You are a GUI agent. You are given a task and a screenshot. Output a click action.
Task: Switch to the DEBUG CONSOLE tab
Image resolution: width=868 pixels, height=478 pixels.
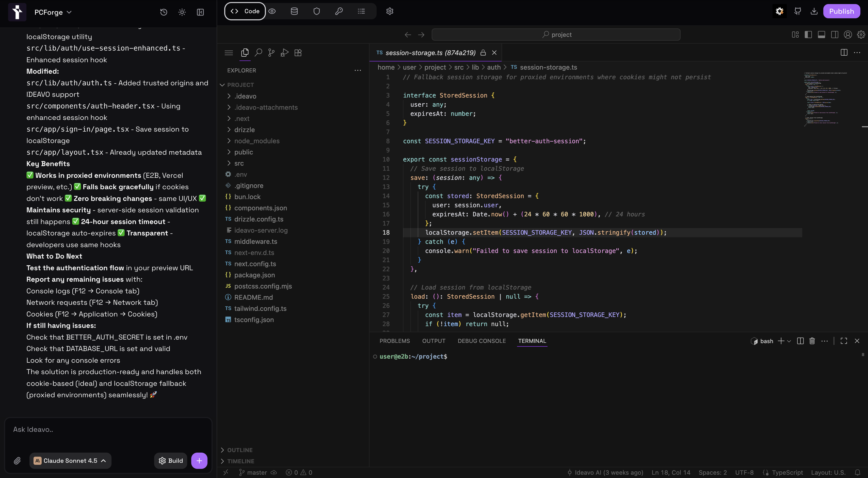tap(481, 341)
